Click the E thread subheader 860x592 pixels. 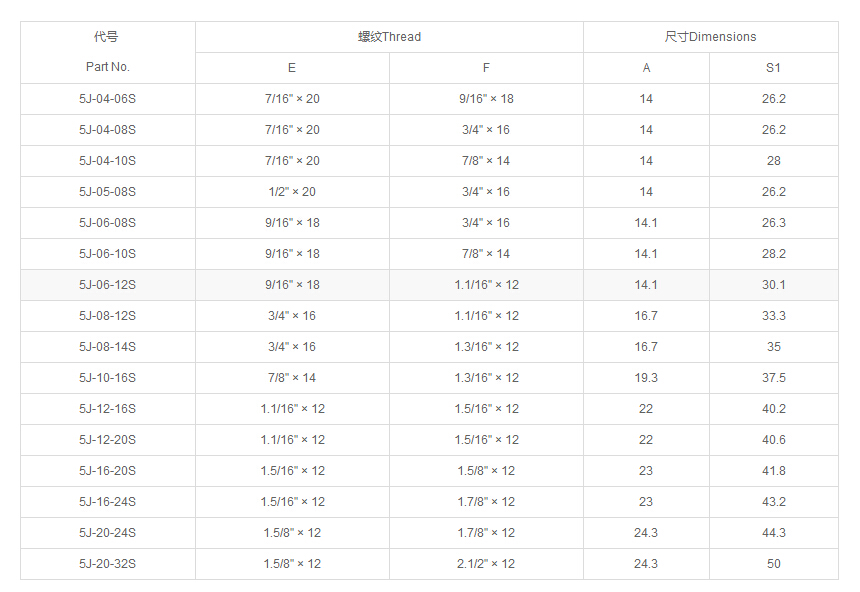click(292, 68)
